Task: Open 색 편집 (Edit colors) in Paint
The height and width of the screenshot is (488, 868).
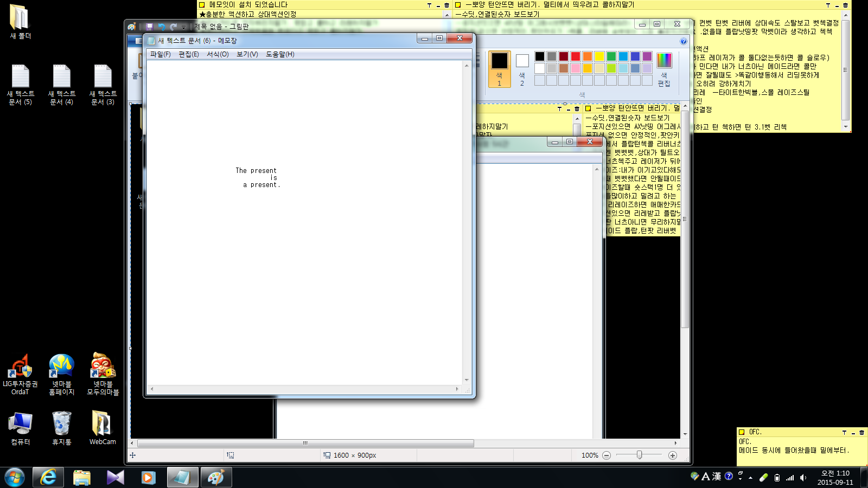Action: pyautogui.click(x=664, y=69)
